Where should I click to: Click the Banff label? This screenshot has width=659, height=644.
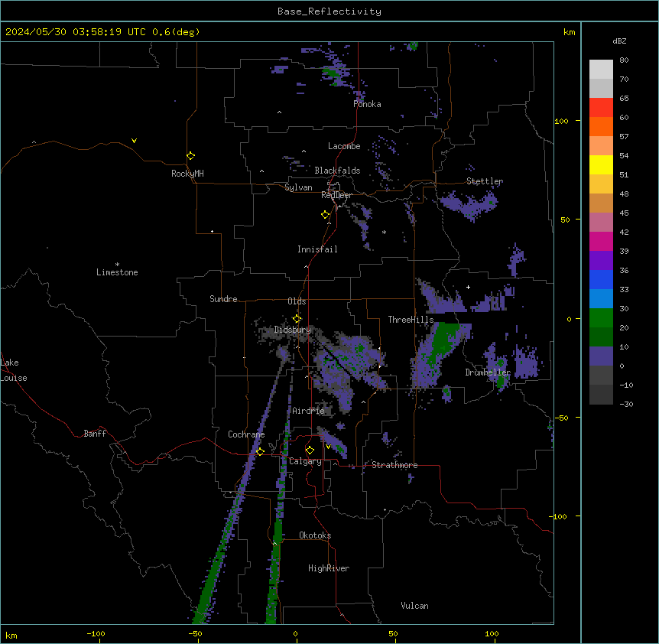(95, 434)
